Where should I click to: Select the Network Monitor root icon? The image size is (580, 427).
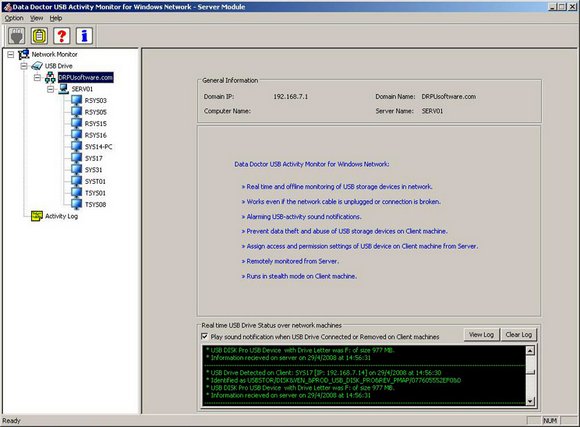[24, 54]
